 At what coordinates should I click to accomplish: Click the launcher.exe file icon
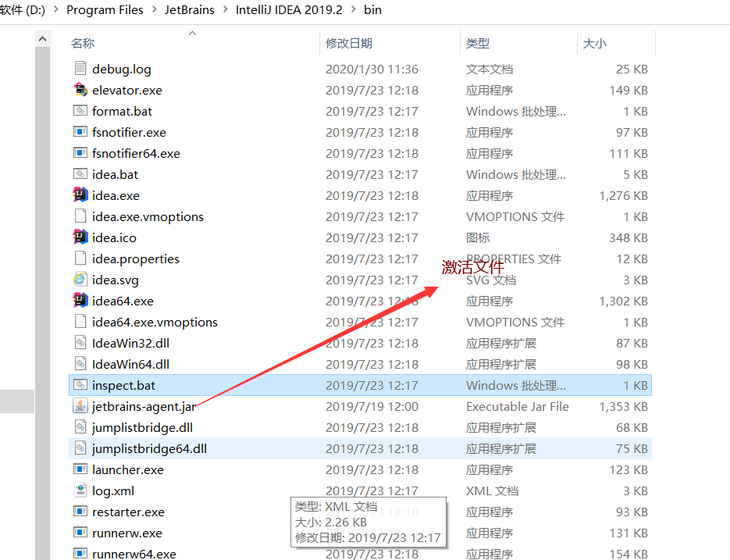tap(80, 469)
